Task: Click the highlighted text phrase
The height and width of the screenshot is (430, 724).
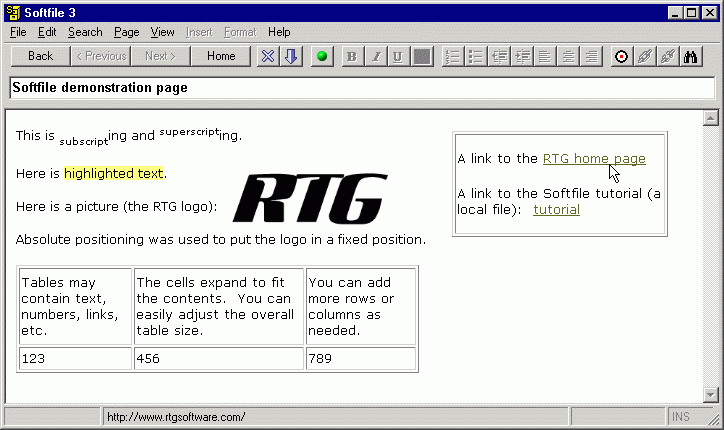Action: tap(114, 173)
